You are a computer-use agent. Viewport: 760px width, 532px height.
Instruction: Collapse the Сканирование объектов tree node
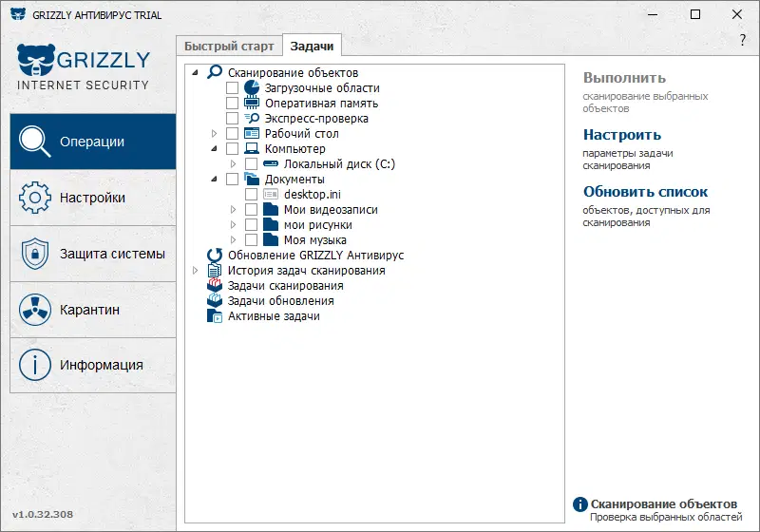point(195,73)
